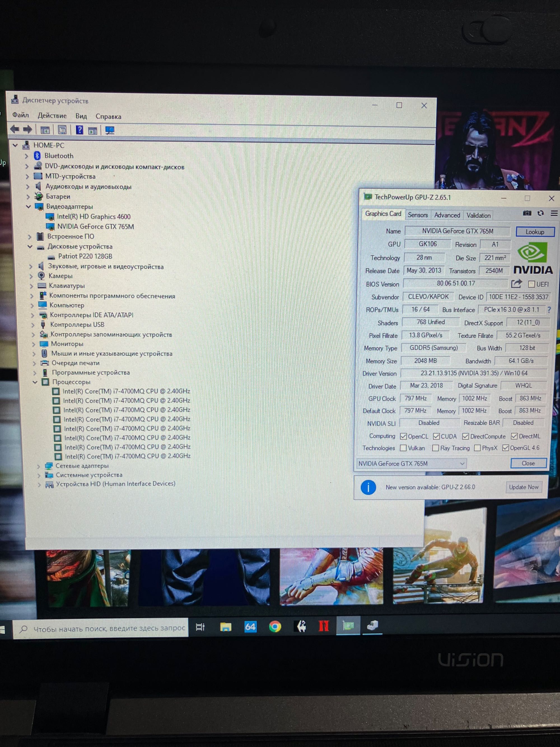Viewport: 560px width, 747px height.
Task: Toggle the OpenCL checkbox
Action: click(403, 436)
